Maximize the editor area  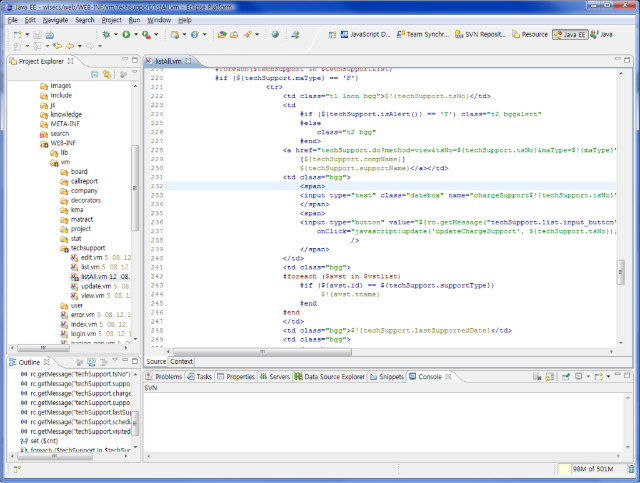pyautogui.click(x=627, y=60)
